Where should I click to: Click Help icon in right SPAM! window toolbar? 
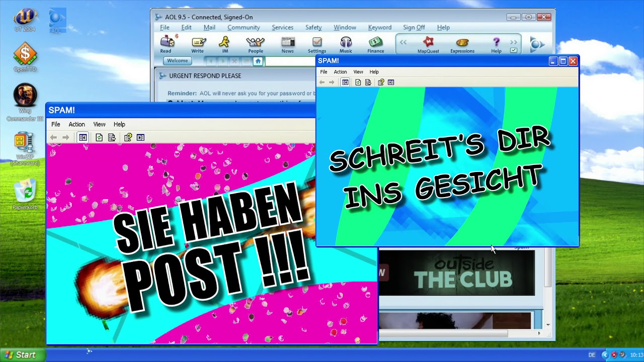(x=381, y=82)
